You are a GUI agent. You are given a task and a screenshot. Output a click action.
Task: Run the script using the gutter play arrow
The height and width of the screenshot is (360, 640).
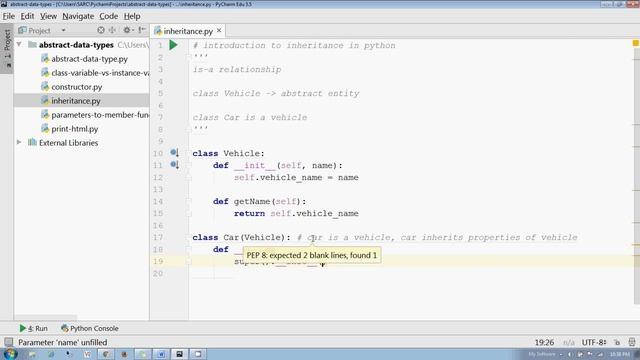click(173, 45)
